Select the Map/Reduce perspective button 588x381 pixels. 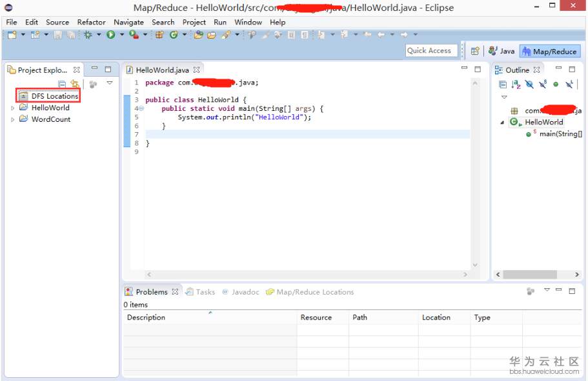[550, 52]
